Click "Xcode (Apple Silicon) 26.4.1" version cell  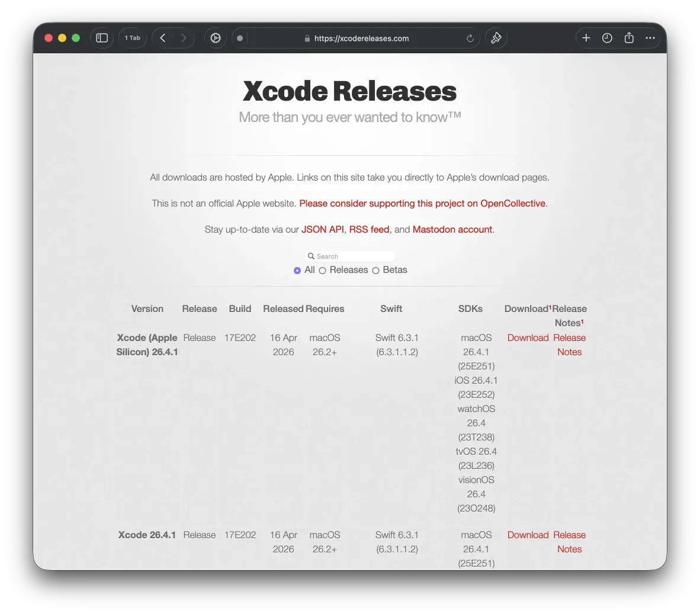pos(147,345)
